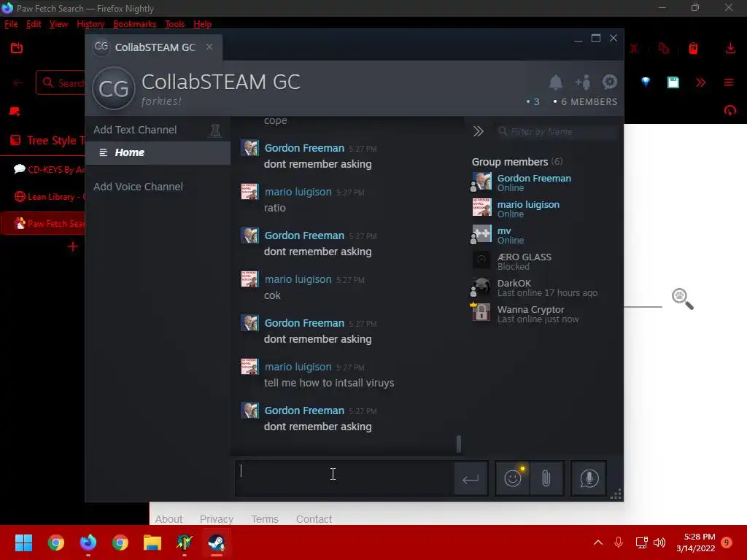Screen dimensions: 747x560
Task: Click the send message arrow button
Action: point(471,478)
